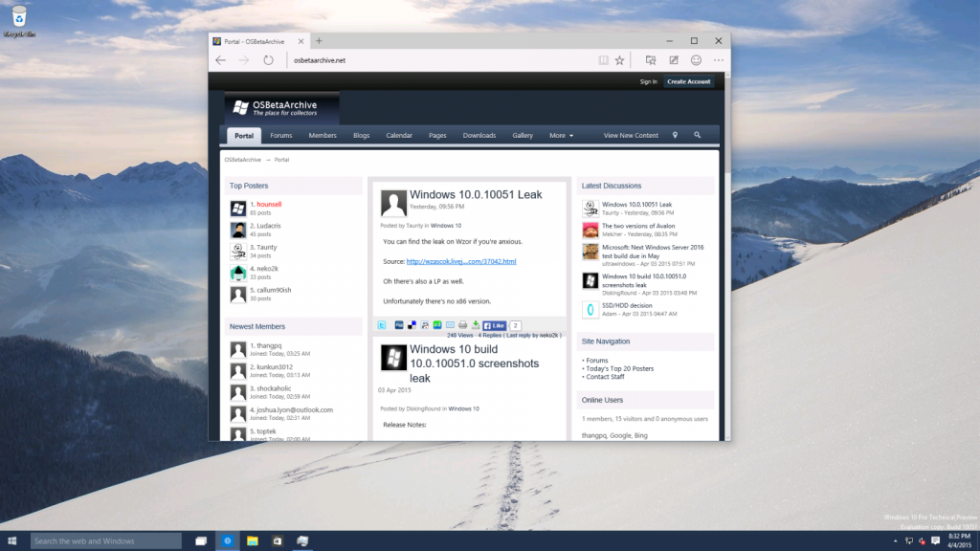This screenshot has height=551, width=980.
Task: Open the Downloads tab
Action: coord(479,136)
